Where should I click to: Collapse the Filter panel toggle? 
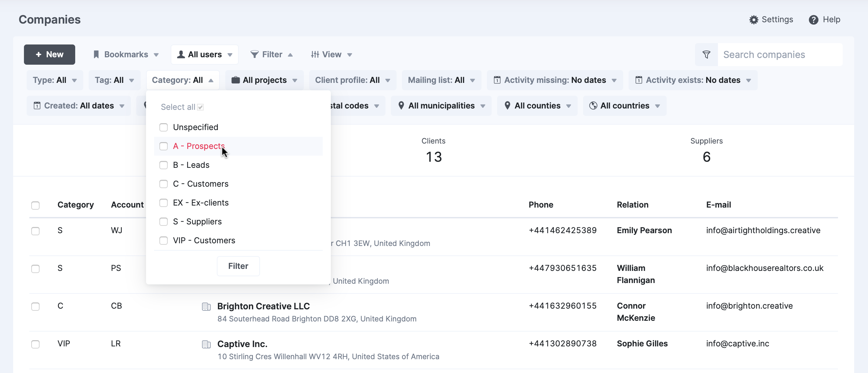click(271, 55)
